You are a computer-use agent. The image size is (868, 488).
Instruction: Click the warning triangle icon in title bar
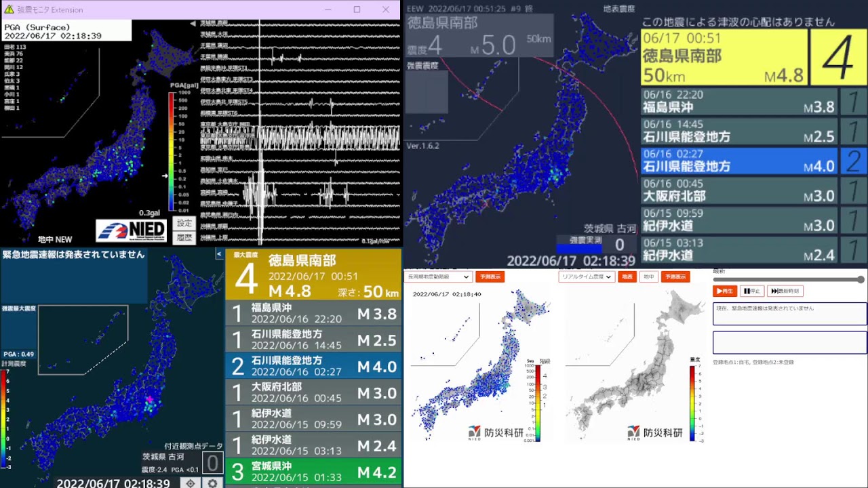8,9
